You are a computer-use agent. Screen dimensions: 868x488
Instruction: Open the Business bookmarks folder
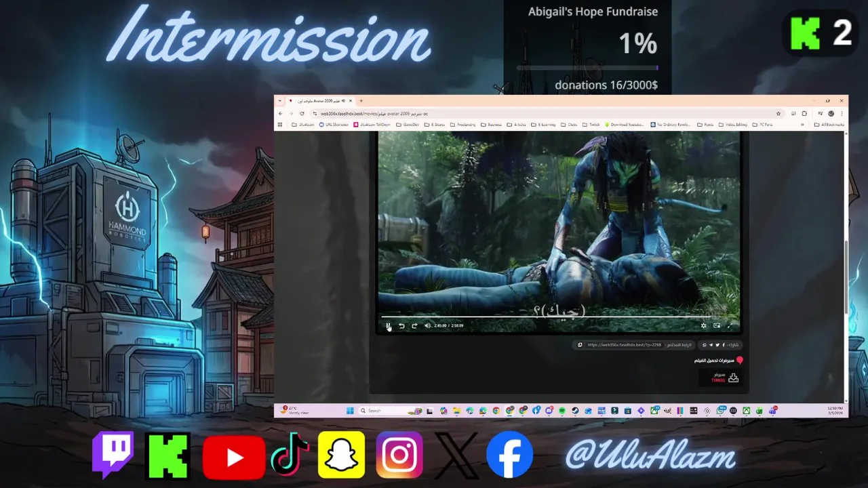(492, 125)
